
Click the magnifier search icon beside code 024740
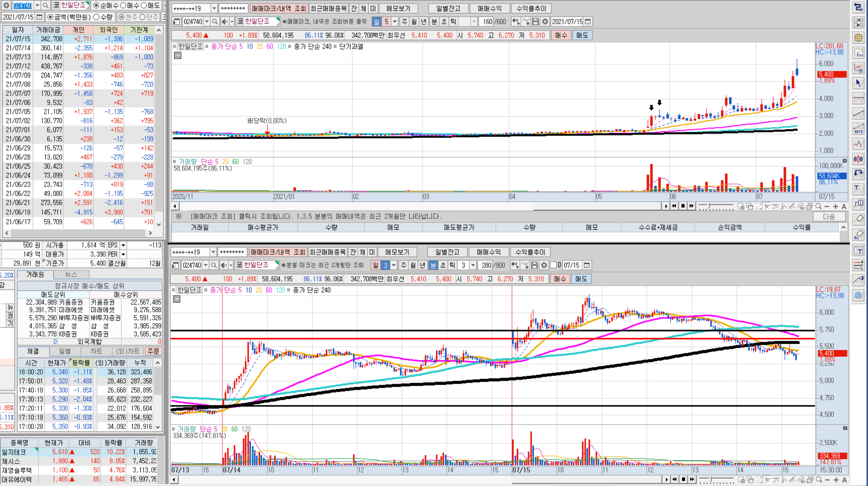tap(46, 5)
